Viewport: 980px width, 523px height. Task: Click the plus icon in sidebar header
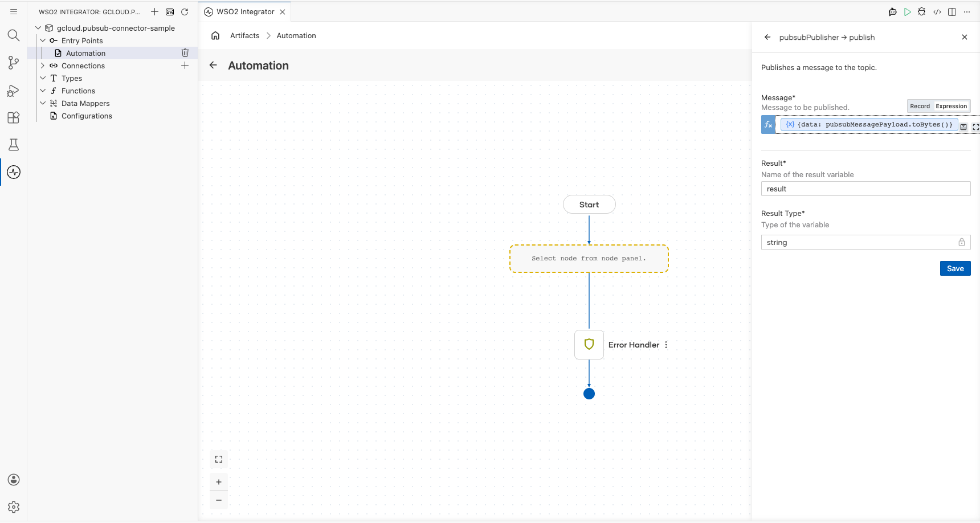tap(154, 11)
